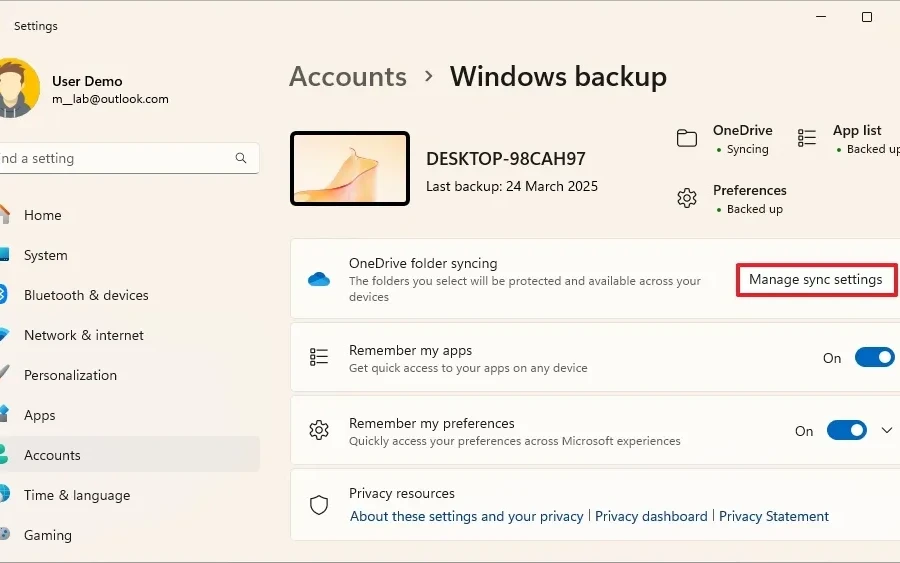Click the Find a setting search box
This screenshot has height=563, width=900.
130,158
